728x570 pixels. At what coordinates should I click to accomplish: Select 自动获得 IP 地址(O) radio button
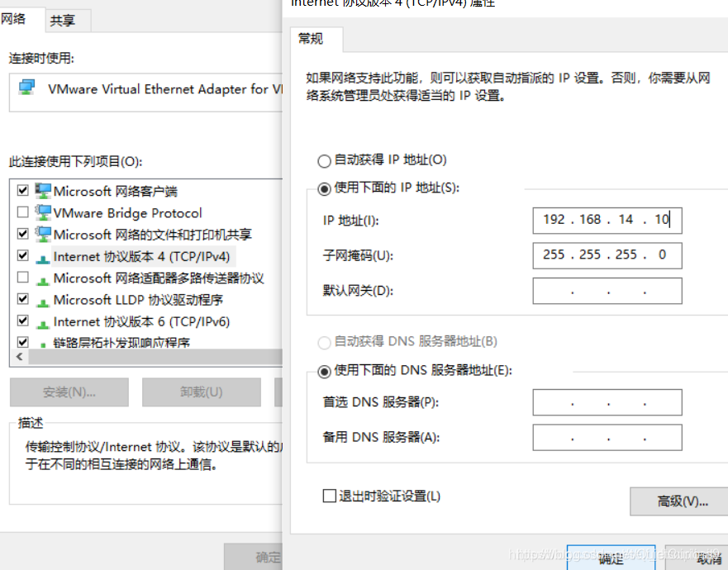tap(324, 161)
